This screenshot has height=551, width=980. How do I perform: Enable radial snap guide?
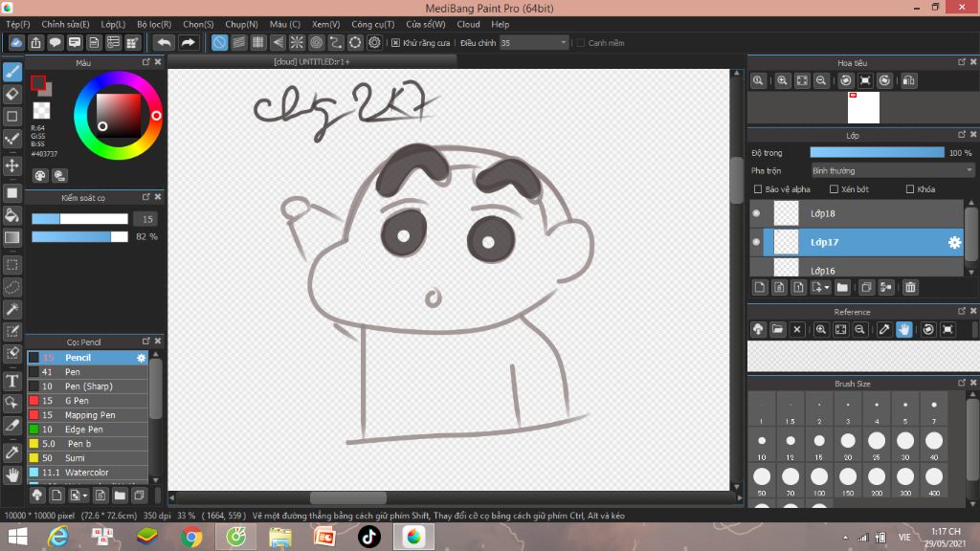(297, 42)
